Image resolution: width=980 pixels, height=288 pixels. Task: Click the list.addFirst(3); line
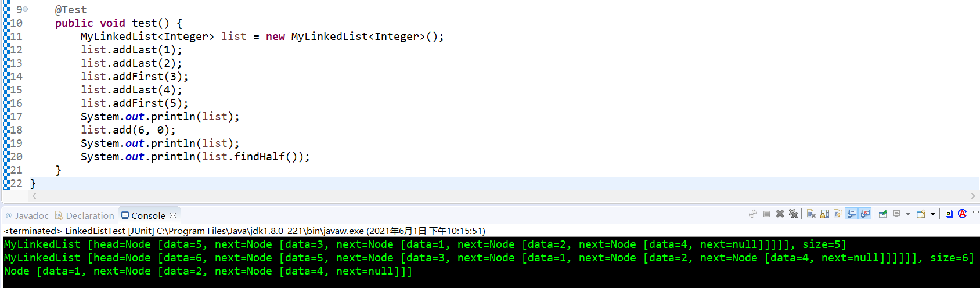tap(134, 77)
